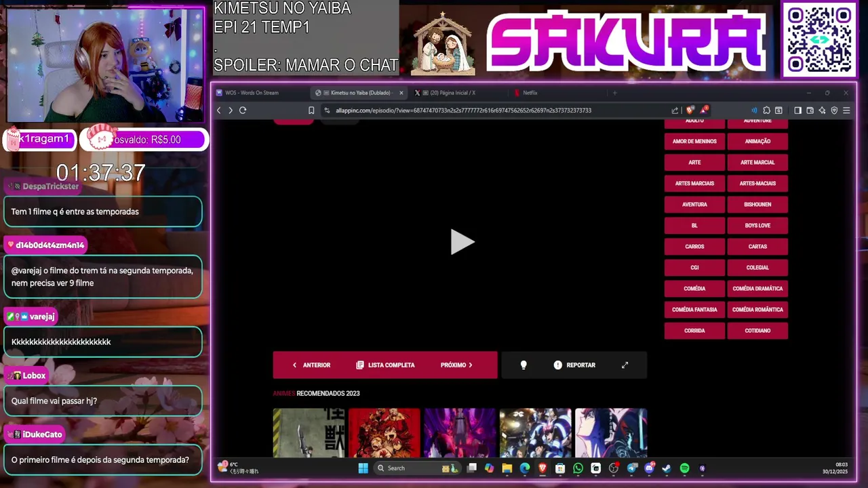Open the browser hamburger menu
The height and width of the screenshot is (488, 868).
coord(846,110)
